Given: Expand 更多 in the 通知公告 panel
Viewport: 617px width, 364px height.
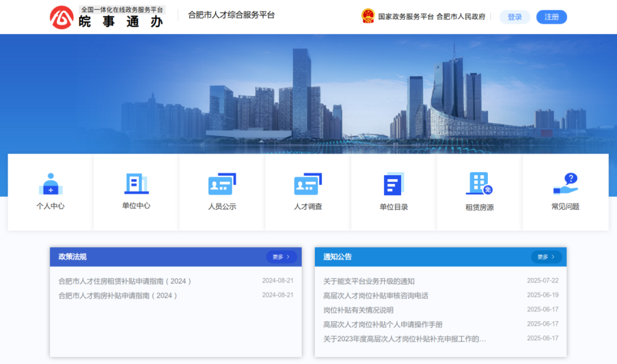Looking at the screenshot, I should [x=546, y=257].
